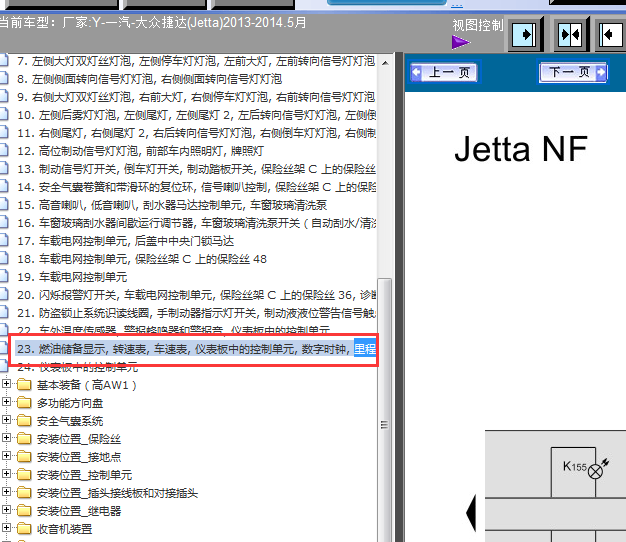Open item 13. 制动信号灯开关
The height and width of the screenshot is (542, 626).
[x=196, y=169]
